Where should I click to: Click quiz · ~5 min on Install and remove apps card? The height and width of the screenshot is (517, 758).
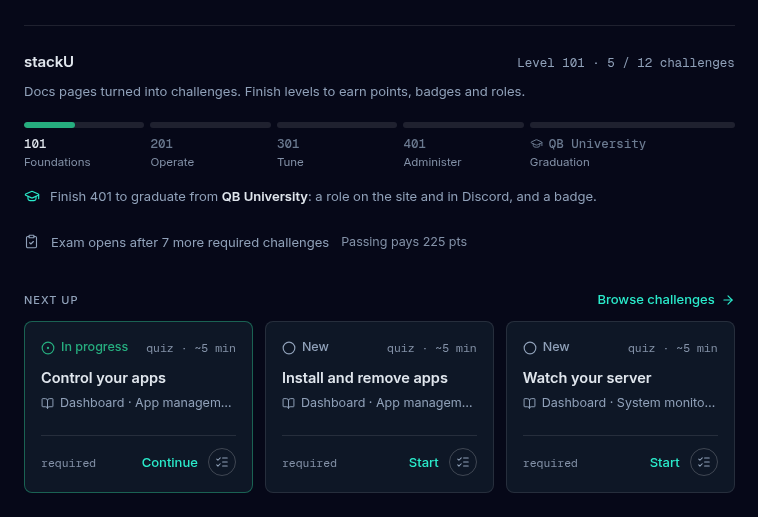coord(432,348)
